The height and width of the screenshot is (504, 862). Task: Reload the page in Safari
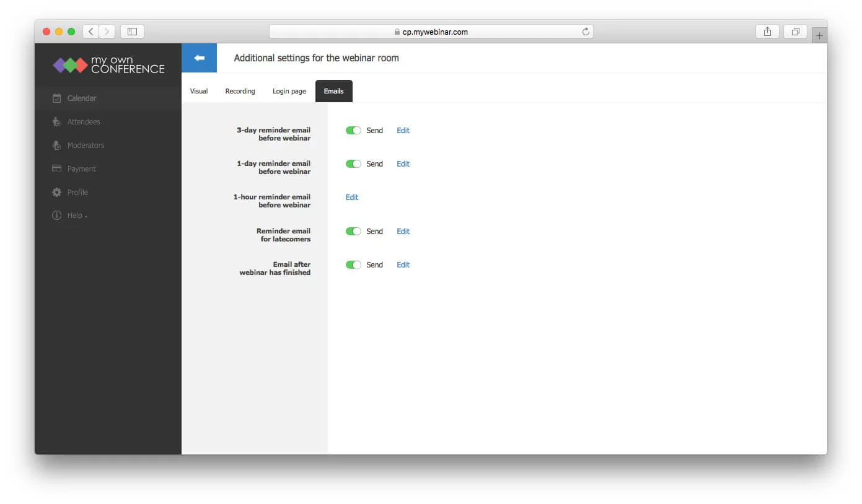(x=586, y=32)
